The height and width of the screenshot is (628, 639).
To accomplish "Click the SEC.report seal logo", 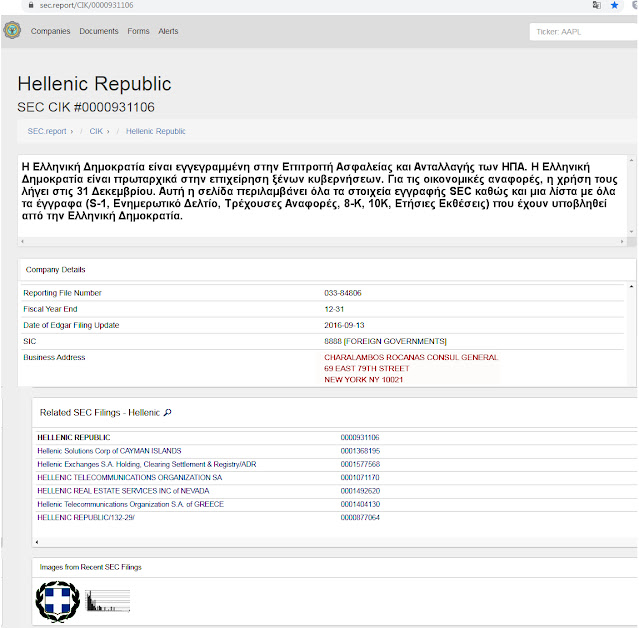I will [x=12, y=30].
